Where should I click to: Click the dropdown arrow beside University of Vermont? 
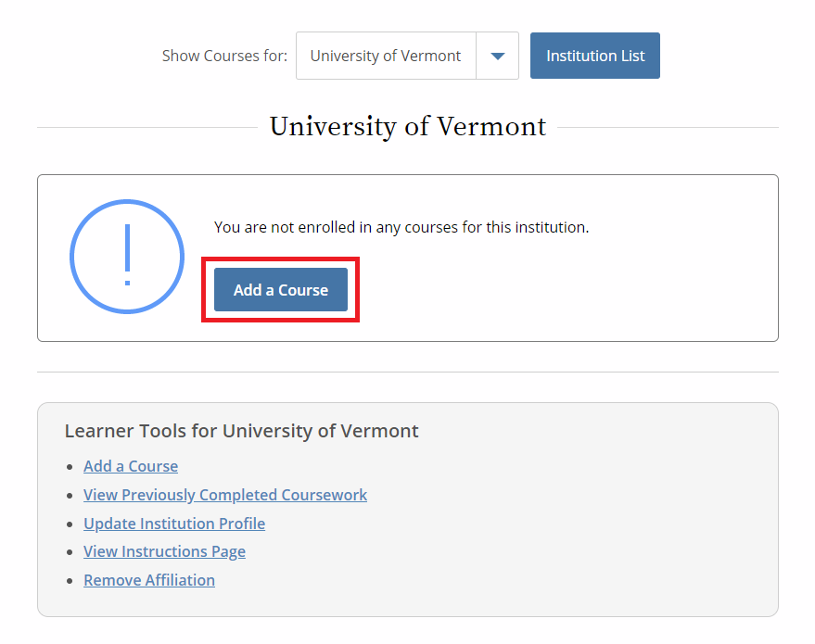(498, 56)
